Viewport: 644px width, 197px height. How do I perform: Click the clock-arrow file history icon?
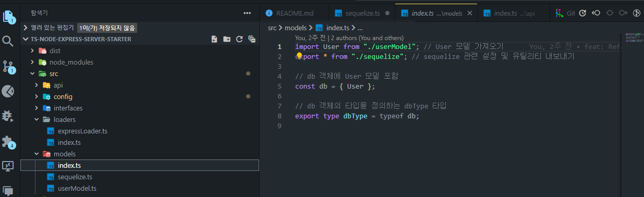[x=583, y=13]
